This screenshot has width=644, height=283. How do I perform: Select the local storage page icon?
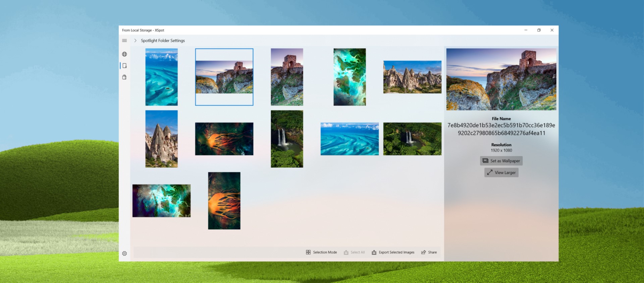124,66
